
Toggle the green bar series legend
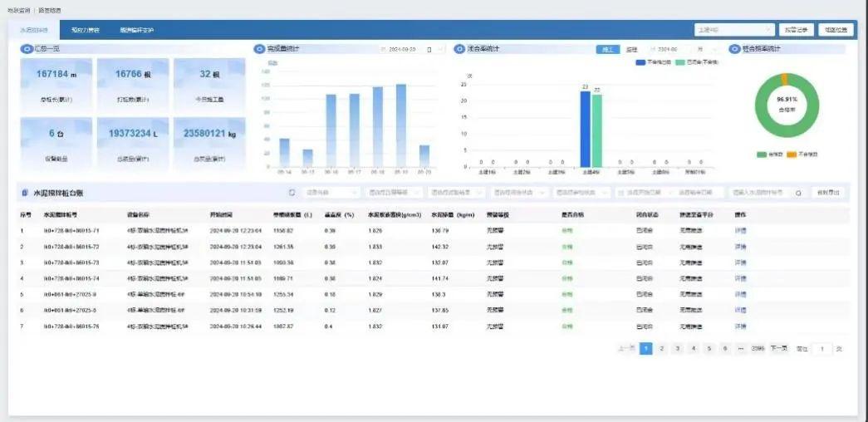pos(680,62)
